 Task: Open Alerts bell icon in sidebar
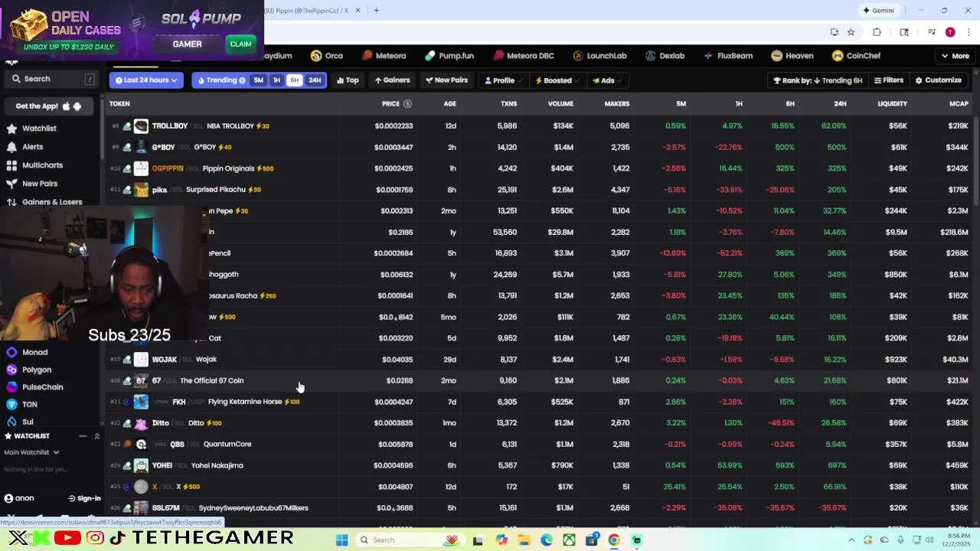(11, 147)
